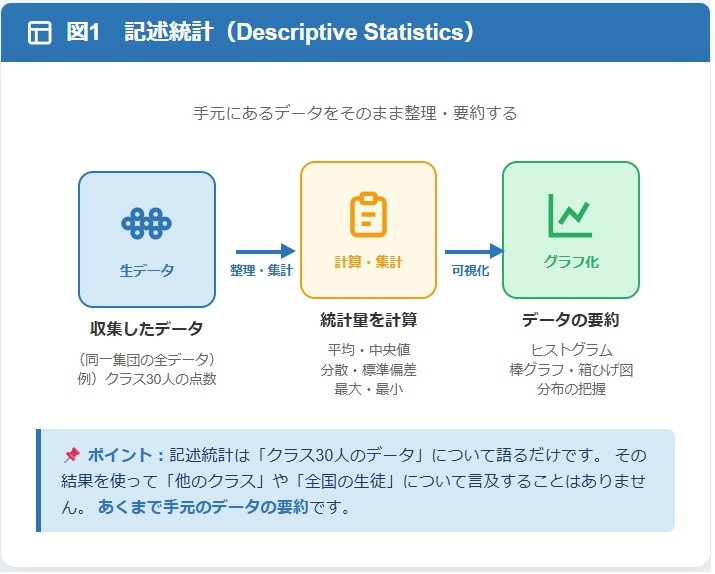Click the arrow above 整理・集計
The width and height of the screenshot is (715, 574).
click(x=265, y=251)
